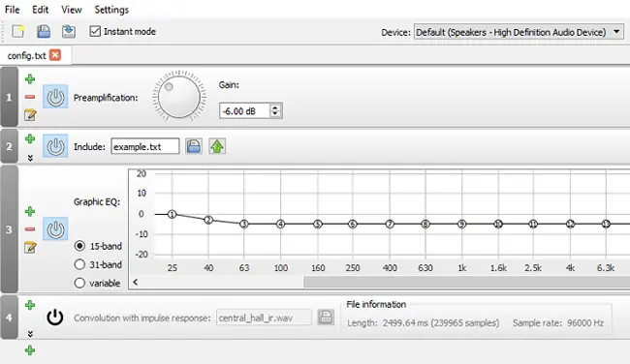Screen dimensions: 630x364
Task: Click the green up arrow Include icon
Action: point(217,146)
